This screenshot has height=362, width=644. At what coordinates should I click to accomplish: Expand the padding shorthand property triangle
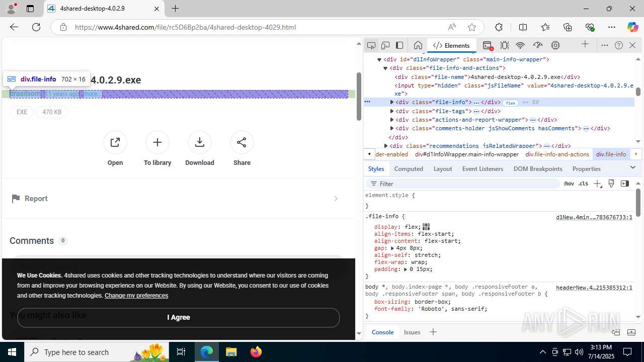[x=406, y=269]
